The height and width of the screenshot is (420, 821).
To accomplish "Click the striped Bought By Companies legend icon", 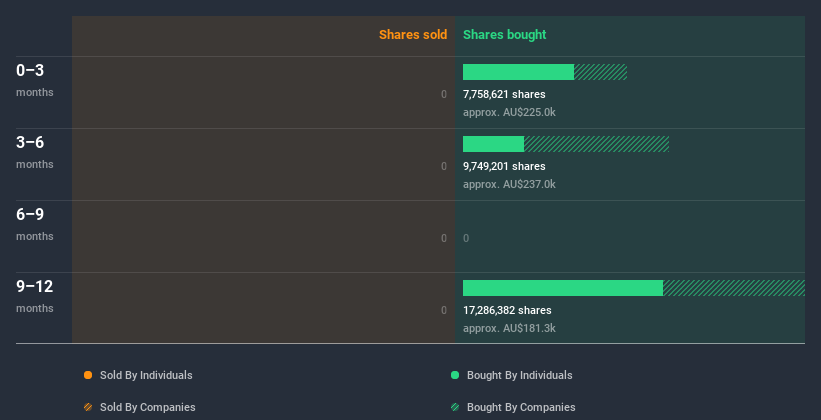I will coord(455,407).
